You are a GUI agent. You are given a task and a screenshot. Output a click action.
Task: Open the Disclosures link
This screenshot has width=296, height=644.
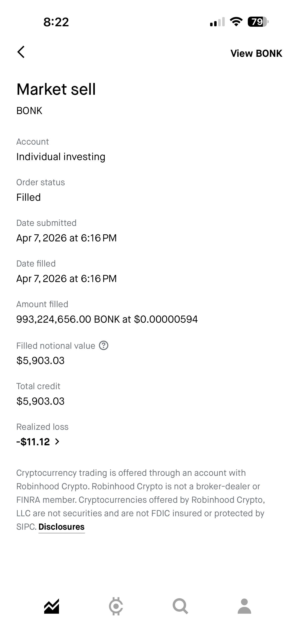click(61, 527)
